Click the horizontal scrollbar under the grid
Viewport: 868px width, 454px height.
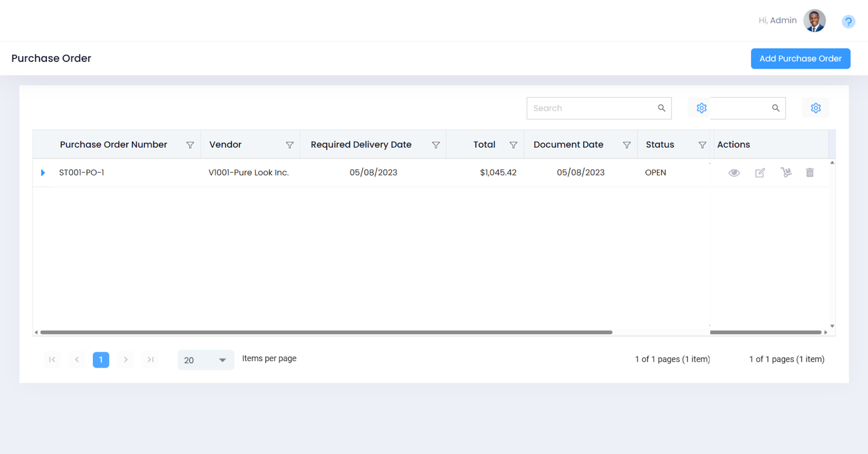(x=325, y=332)
